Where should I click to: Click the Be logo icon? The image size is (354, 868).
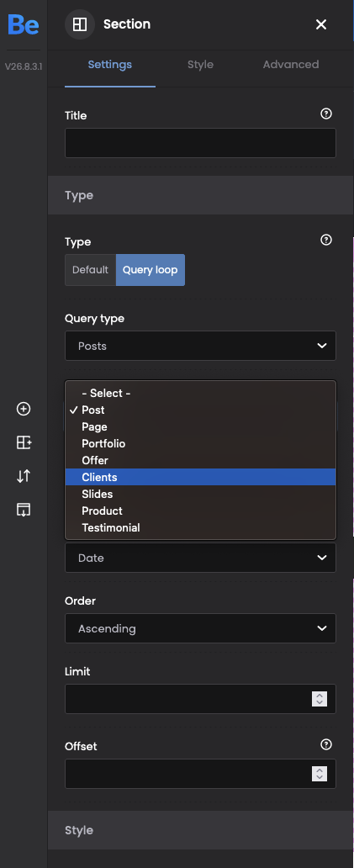coord(24,24)
